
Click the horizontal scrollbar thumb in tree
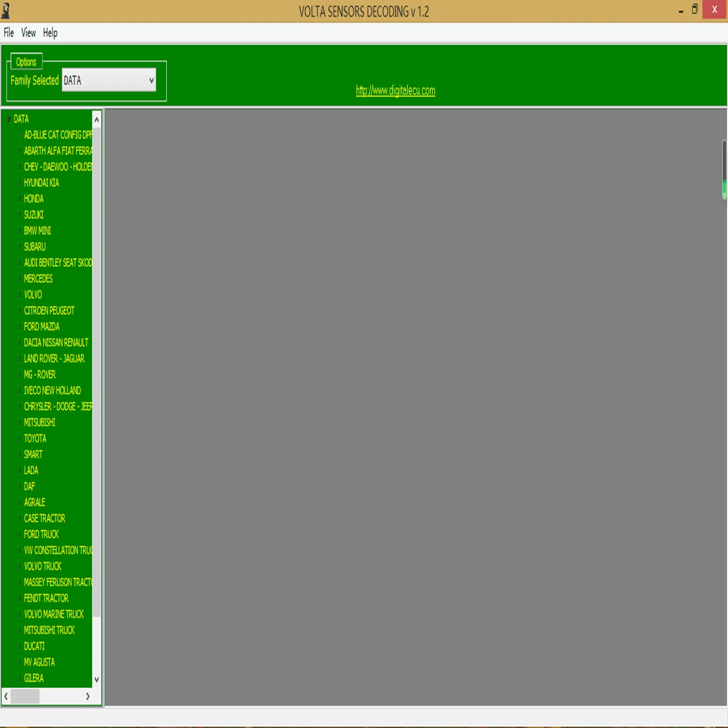point(25,697)
